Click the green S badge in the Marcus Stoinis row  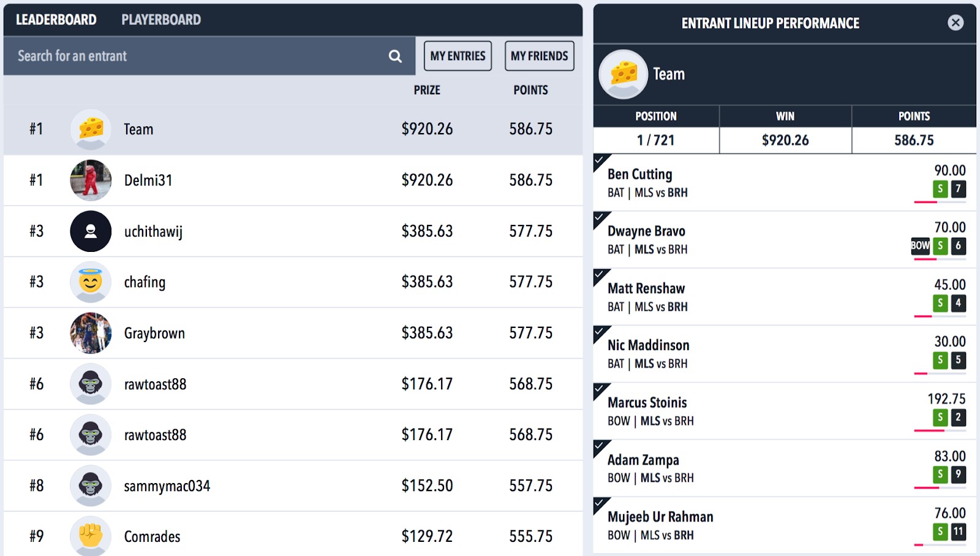(940, 417)
